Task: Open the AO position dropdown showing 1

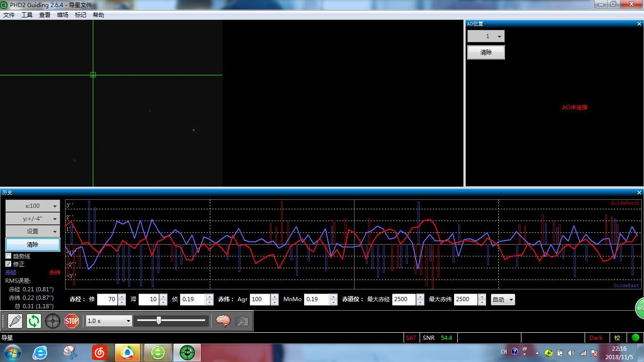Action: point(486,36)
